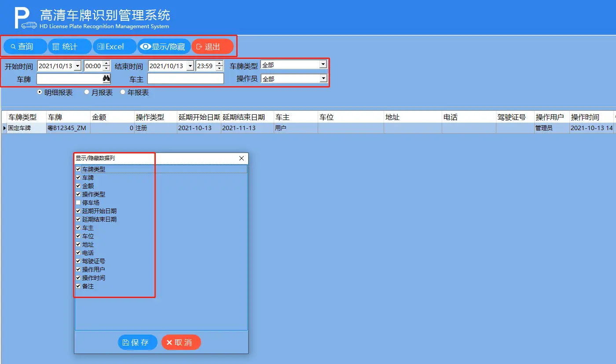The width and height of the screenshot is (616, 364).
Task: Click the binoculars search icon beside 车牌
Action: pos(106,78)
